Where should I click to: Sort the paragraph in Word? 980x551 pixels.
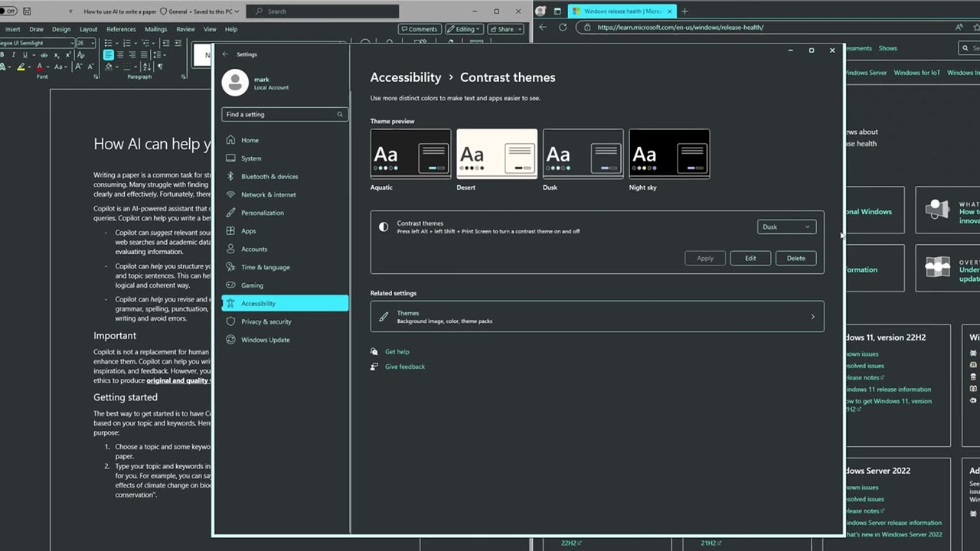(x=147, y=67)
